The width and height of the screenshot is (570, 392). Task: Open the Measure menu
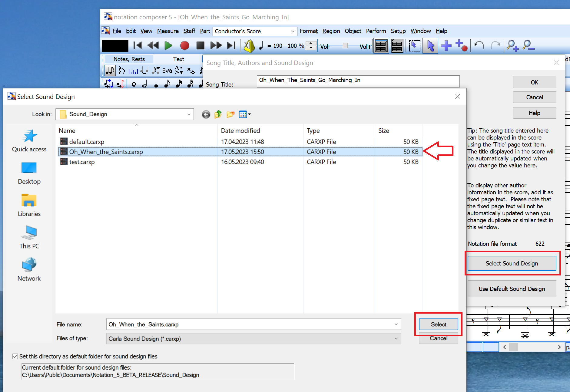168,31
